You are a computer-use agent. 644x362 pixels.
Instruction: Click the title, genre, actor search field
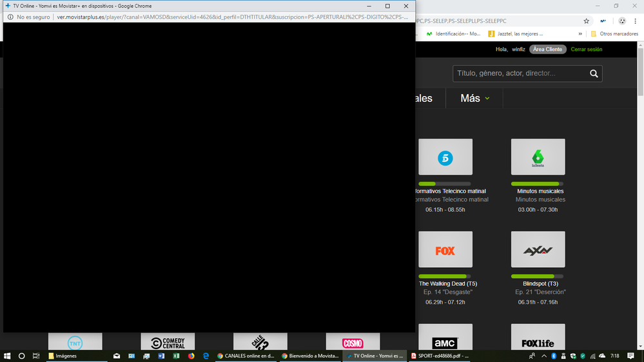[520, 73]
